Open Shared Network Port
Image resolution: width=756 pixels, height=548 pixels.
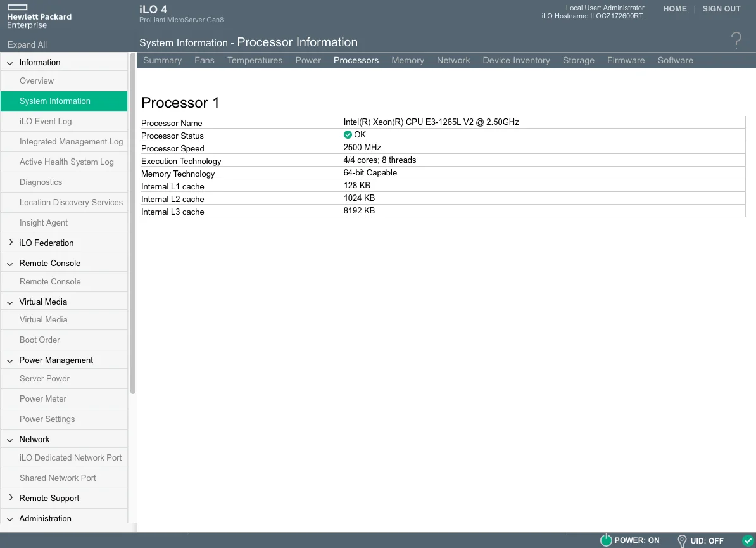point(64,478)
